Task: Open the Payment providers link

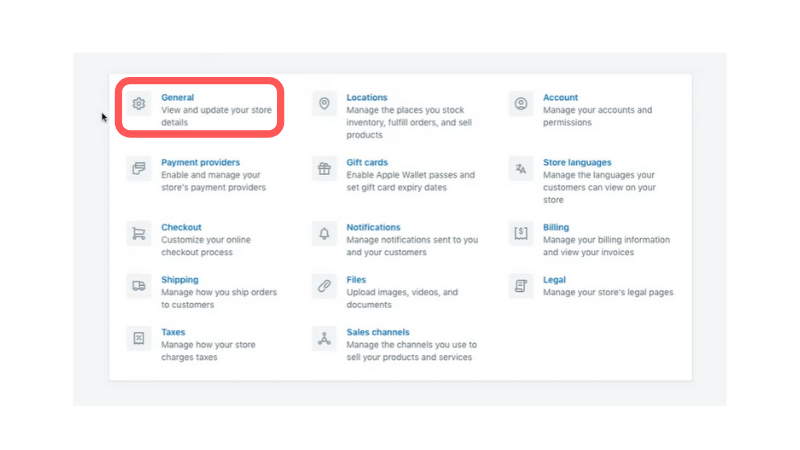Action: 201,162
